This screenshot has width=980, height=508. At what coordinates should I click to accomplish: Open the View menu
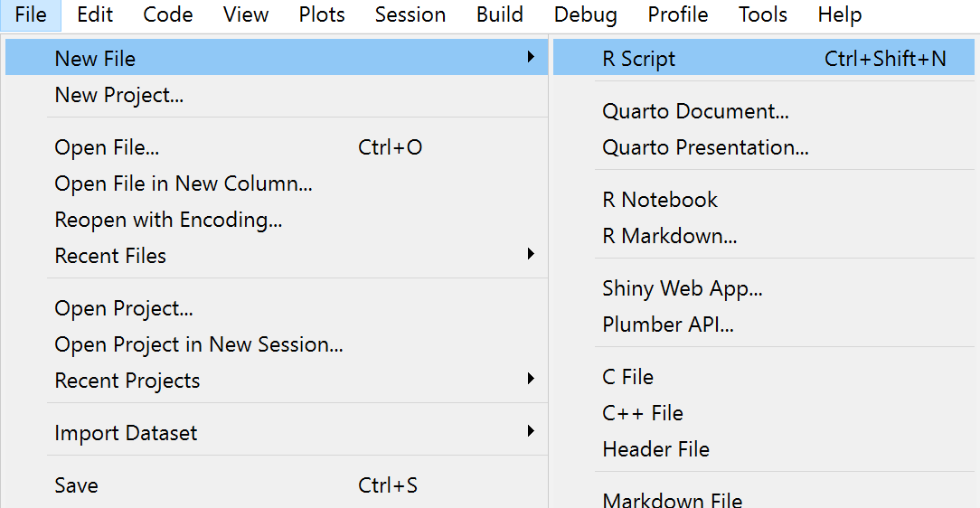pos(246,15)
